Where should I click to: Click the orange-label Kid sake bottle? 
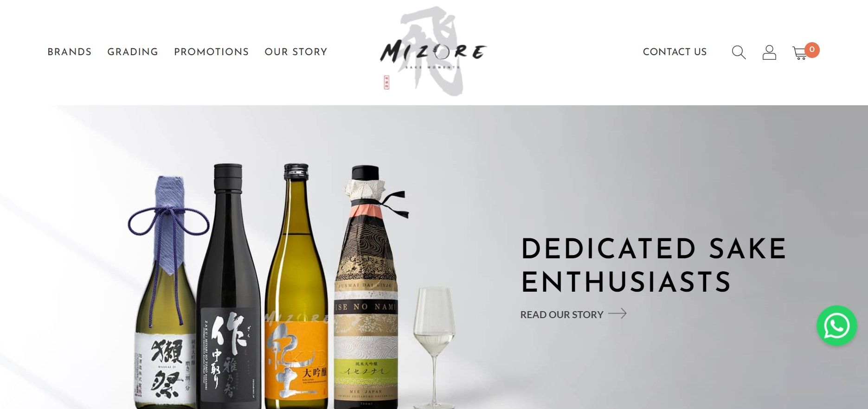(x=297, y=286)
